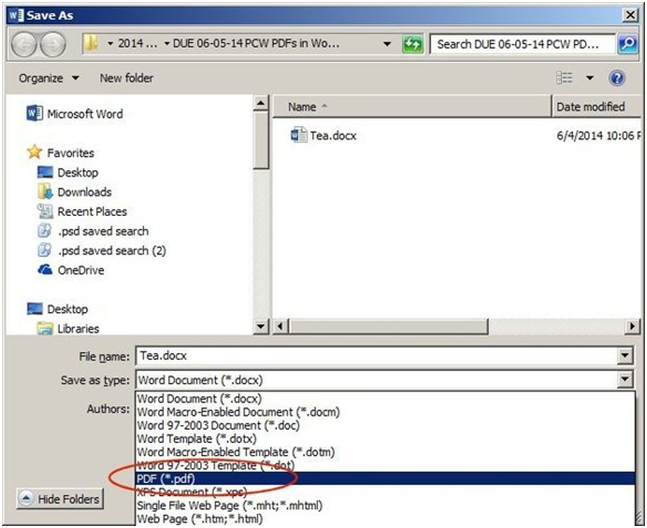Click the .psd saved search (2) icon
Screen dimensions: 647x528
[x=45, y=250]
